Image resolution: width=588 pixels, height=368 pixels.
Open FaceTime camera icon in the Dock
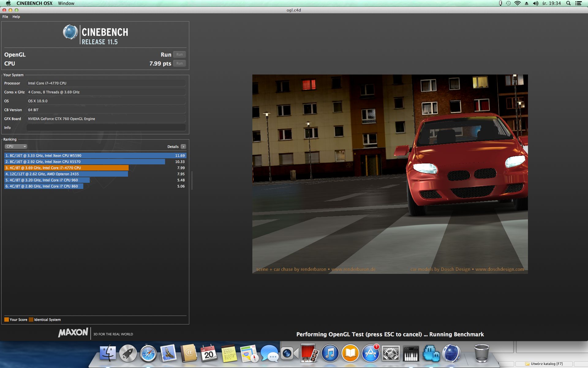tap(289, 353)
